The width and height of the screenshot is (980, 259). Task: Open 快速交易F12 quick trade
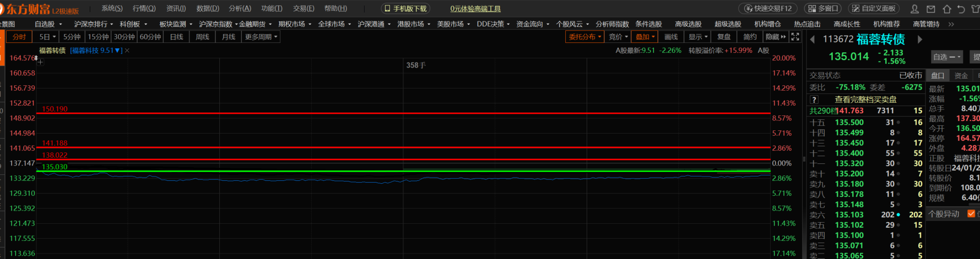(768, 9)
